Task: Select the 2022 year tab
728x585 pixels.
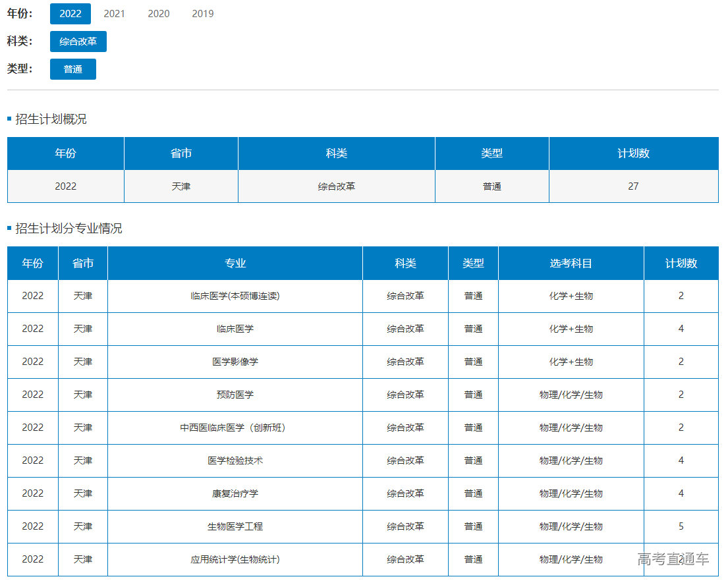Action: (x=70, y=14)
